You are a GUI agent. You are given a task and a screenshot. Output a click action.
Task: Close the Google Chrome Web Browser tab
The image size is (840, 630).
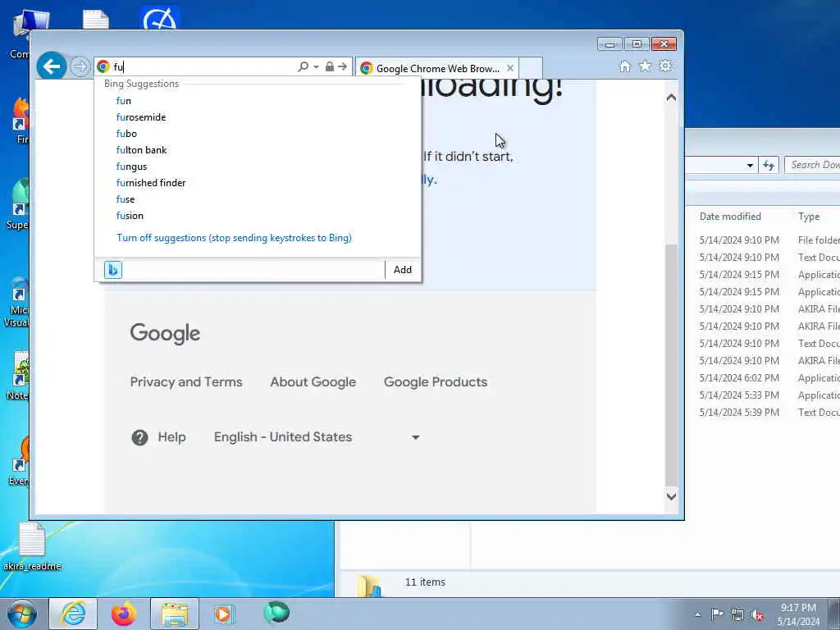click(x=510, y=68)
